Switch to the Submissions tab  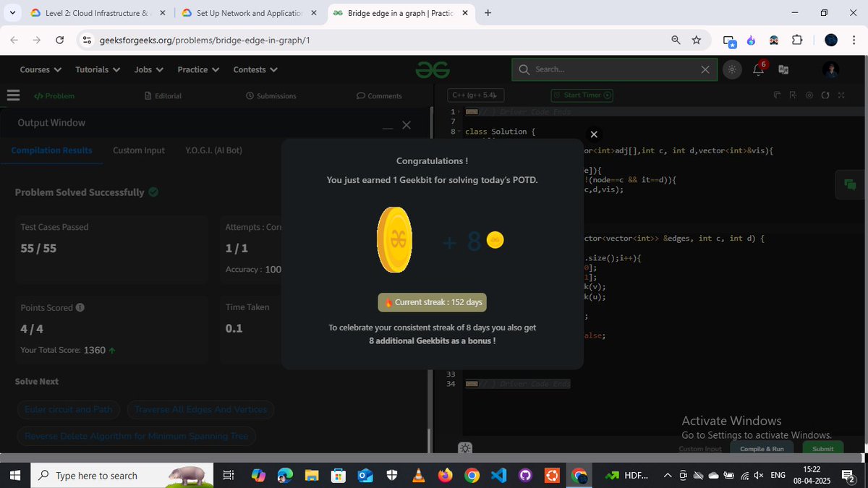(x=271, y=95)
